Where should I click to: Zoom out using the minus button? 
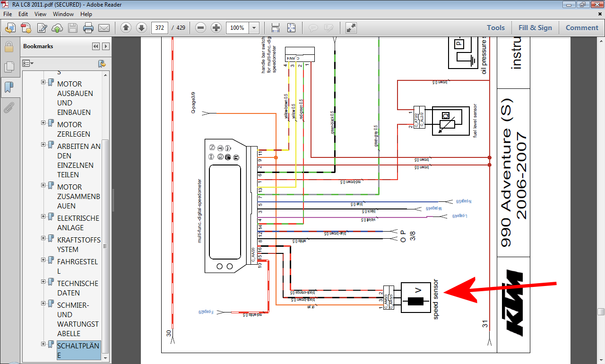click(200, 28)
